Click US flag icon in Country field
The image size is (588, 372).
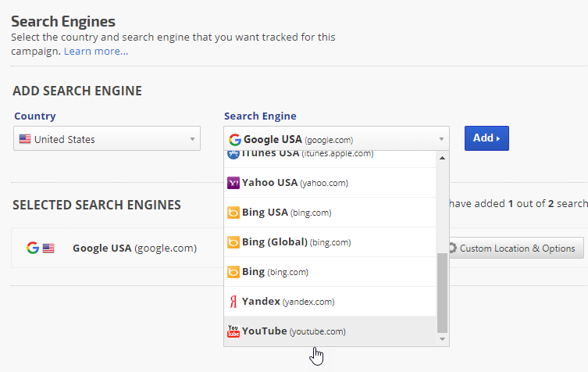coord(25,139)
